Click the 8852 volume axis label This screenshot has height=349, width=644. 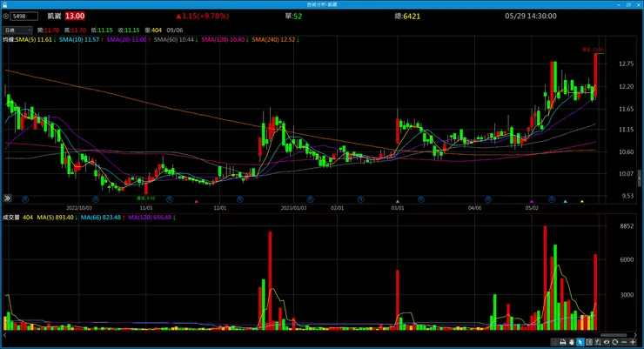click(627, 226)
